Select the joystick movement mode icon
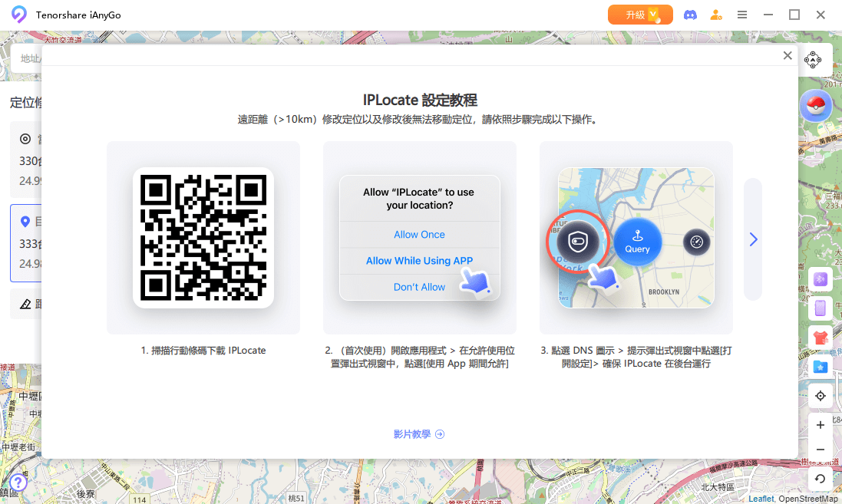This screenshot has height=504, width=842. [x=813, y=60]
